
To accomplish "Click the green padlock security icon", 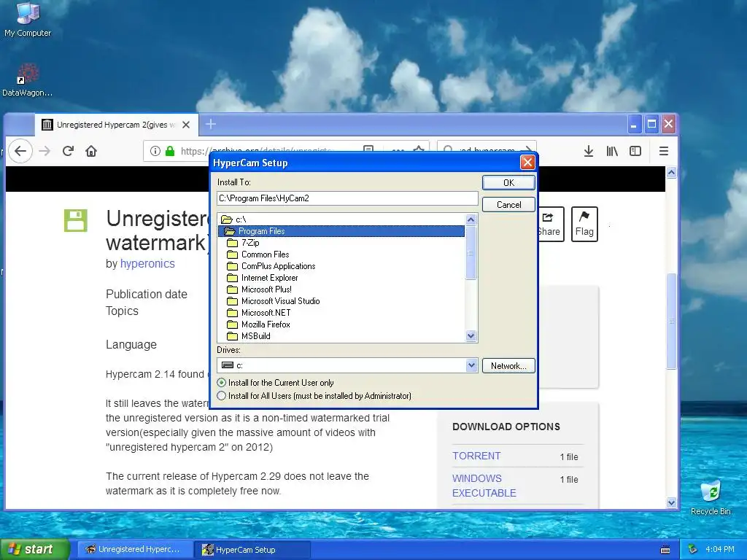I will tap(169, 152).
